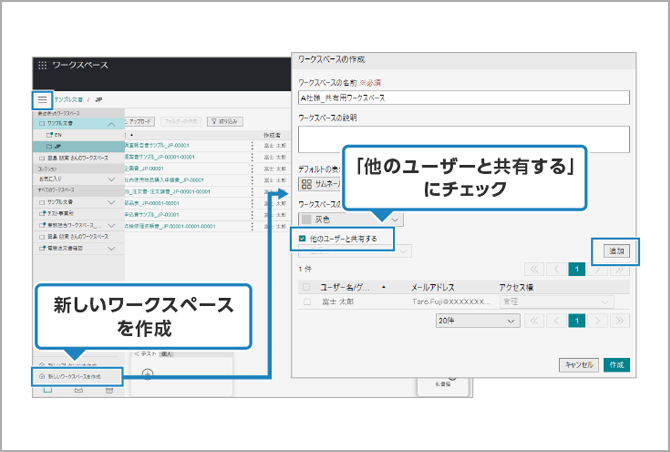Image resolution: width=670 pixels, height=452 pixels.
Task: Click the 作成 button
Action: pyautogui.click(x=617, y=365)
